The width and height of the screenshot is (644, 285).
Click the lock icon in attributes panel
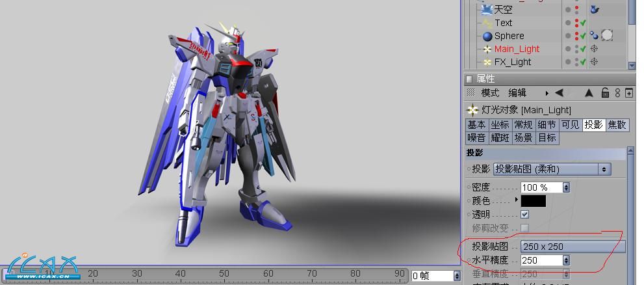pyautogui.click(x=605, y=93)
